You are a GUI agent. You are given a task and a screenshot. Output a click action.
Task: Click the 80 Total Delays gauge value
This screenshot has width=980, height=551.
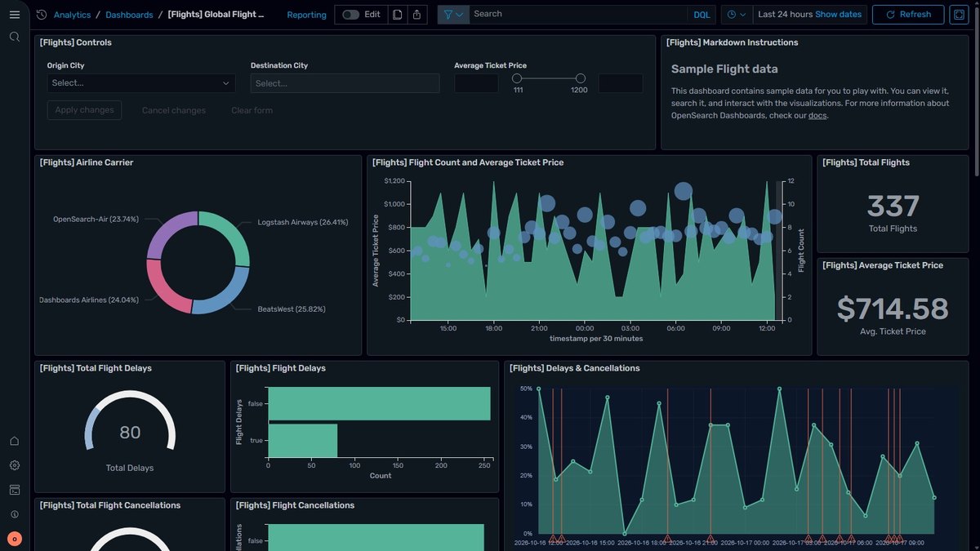coord(130,433)
